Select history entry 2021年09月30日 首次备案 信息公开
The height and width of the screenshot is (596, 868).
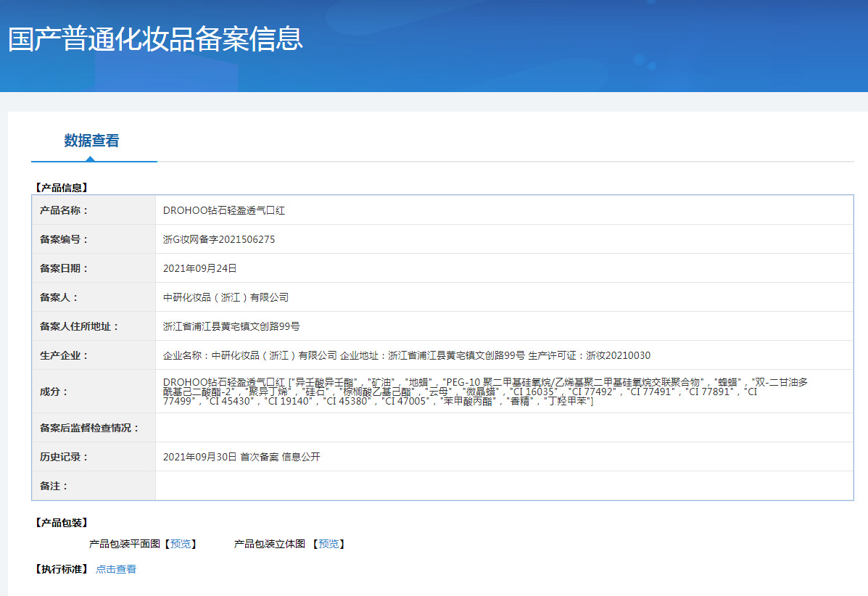click(x=241, y=457)
